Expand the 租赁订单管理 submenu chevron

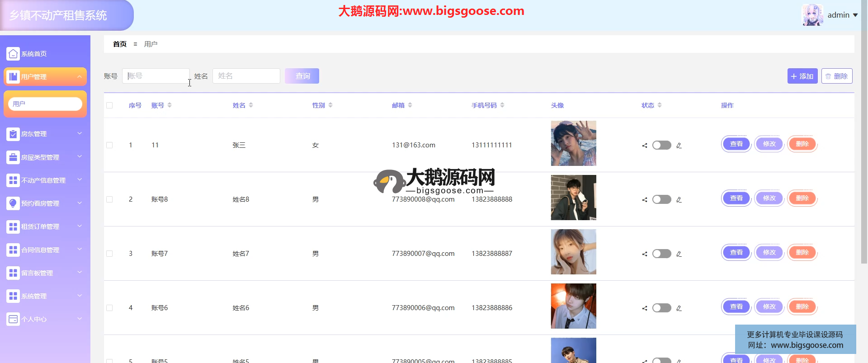click(80, 226)
